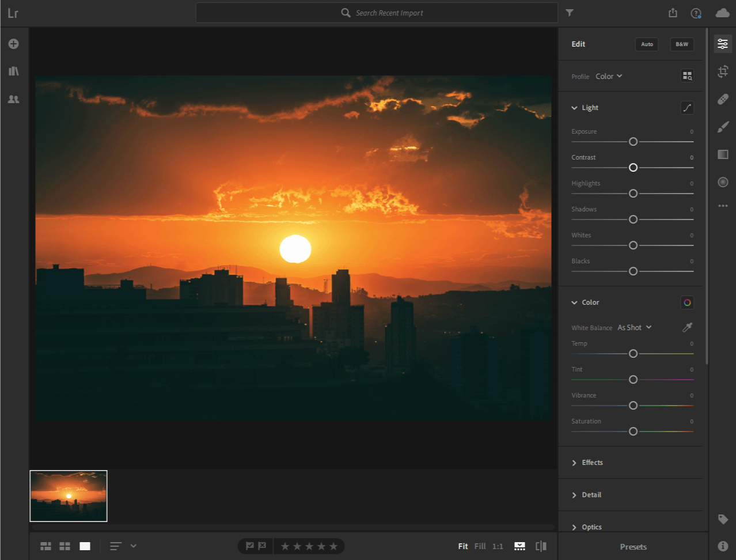
Task: Select the Healing Brush tool
Action: (723, 99)
